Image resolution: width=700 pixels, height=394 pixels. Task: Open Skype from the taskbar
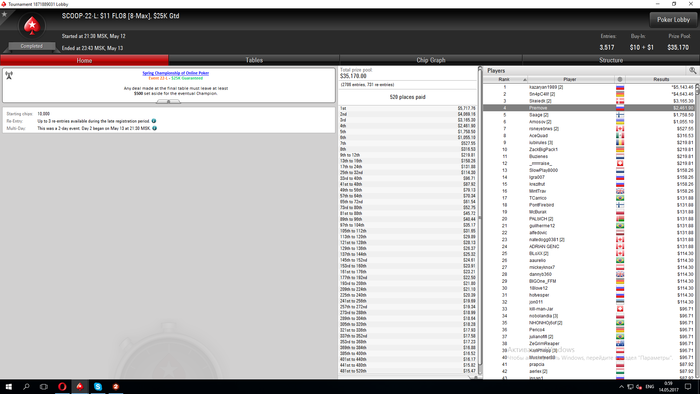[x=98, y=387]
